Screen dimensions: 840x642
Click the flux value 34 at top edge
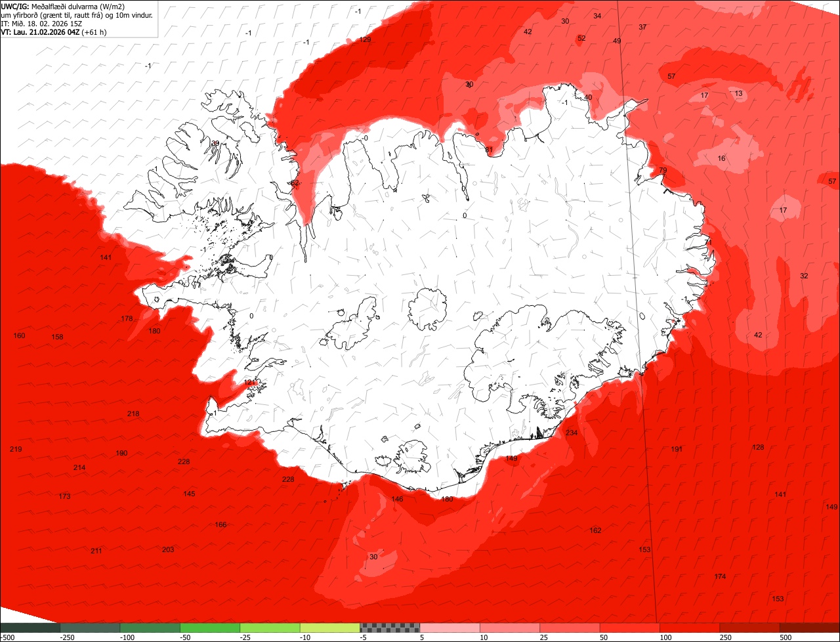[597, 16]
